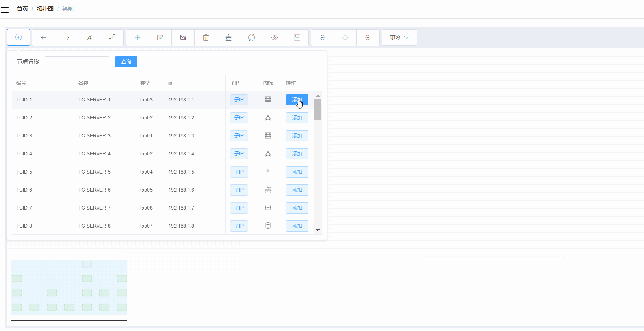Click the device icon in TGID-5 row
Viewport: 644px width, 331px height.
pos(268,172)
